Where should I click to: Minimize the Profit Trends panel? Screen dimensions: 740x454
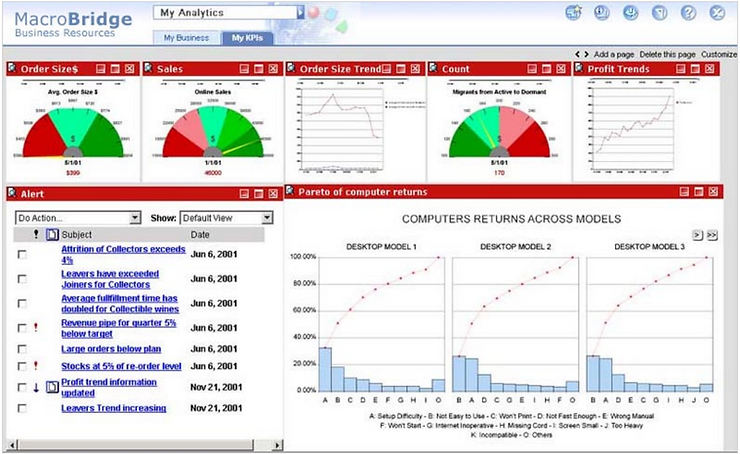coord(681,69)
